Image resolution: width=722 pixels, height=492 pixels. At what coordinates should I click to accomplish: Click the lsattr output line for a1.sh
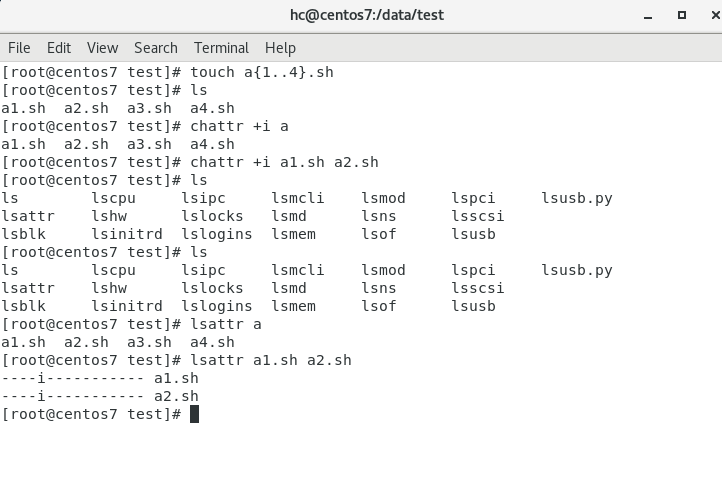(x=100, y=378)
